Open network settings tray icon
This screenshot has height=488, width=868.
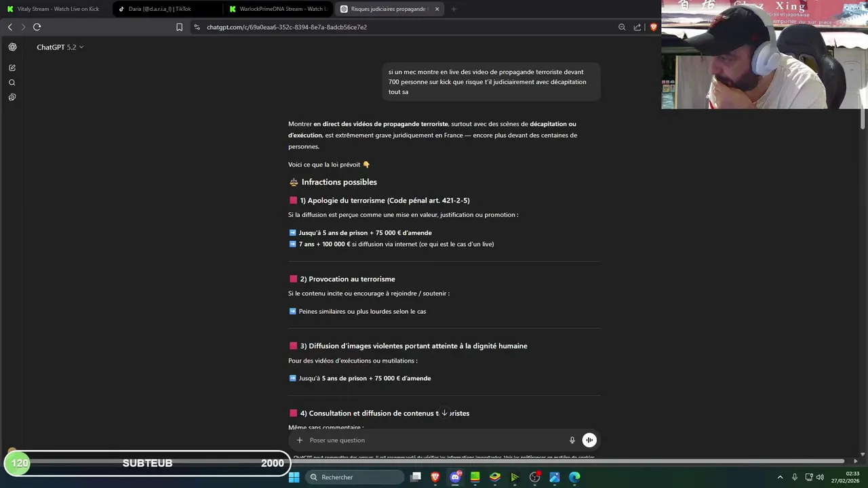[x=809, y=477]
